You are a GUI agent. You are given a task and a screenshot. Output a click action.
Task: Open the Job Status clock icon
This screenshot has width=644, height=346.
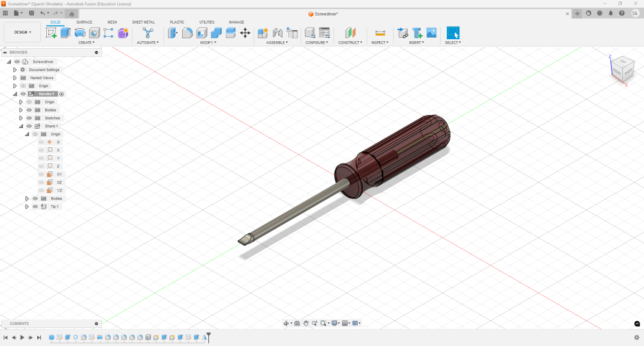(600, 14)
